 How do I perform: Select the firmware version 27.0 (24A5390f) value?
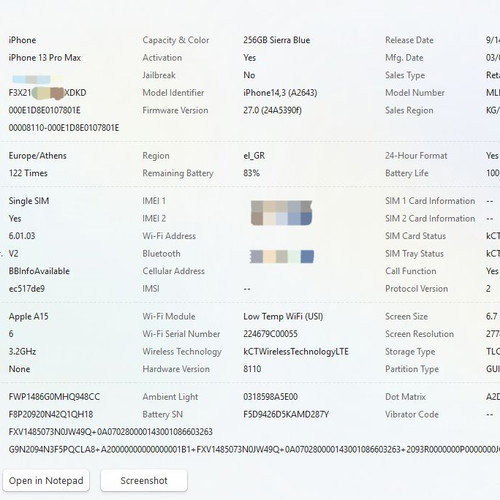[272, 110]
